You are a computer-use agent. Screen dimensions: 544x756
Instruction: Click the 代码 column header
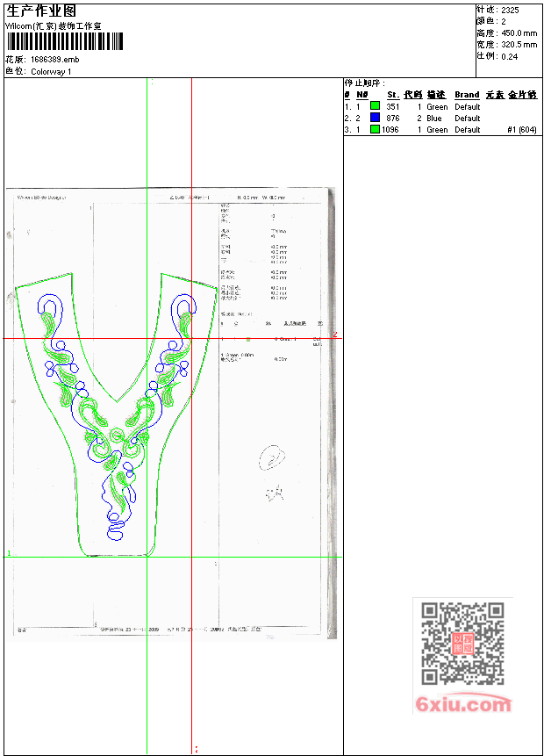[413, 95]
